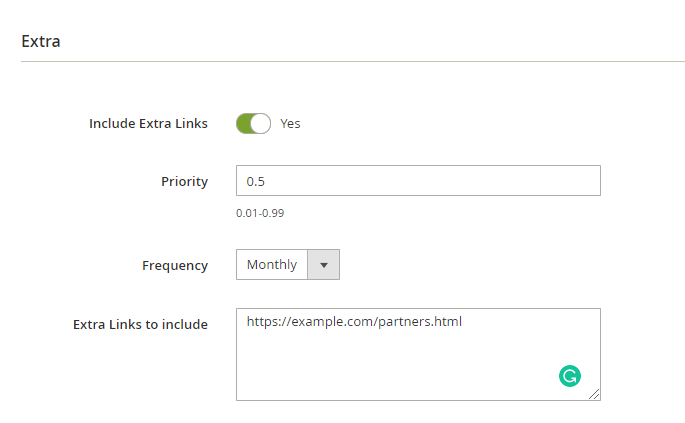The height and width of the screenshot is (423, 685).
Task: Click the Include Extra Links label
Action: (149, 124)
